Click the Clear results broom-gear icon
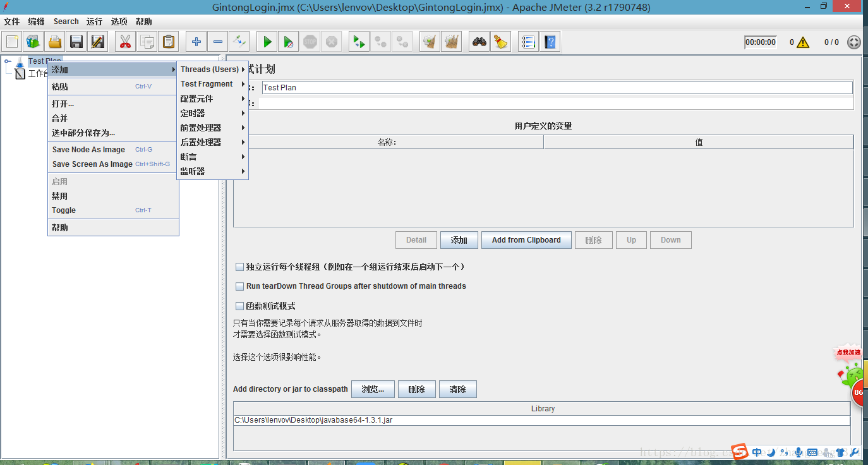868x465 pixels. (430, 42)
